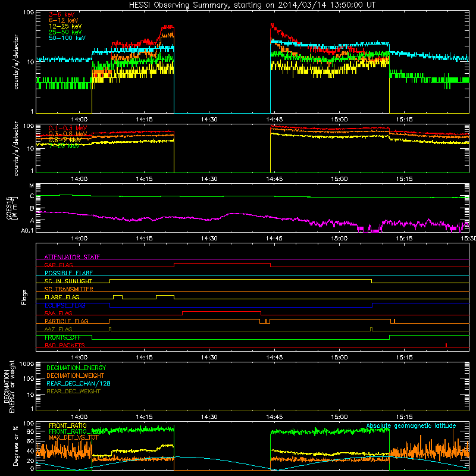
Task: Select the orange 6-12 keV legend label
Action: pos(64,20)
